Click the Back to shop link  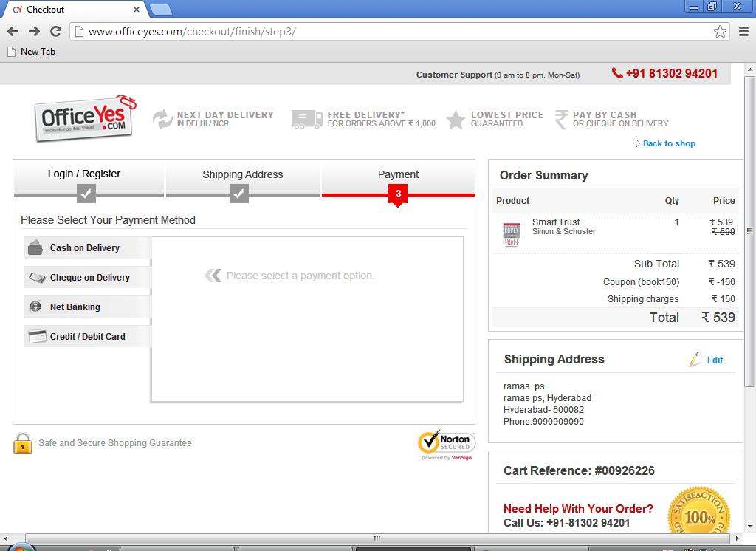click(668, 143)
